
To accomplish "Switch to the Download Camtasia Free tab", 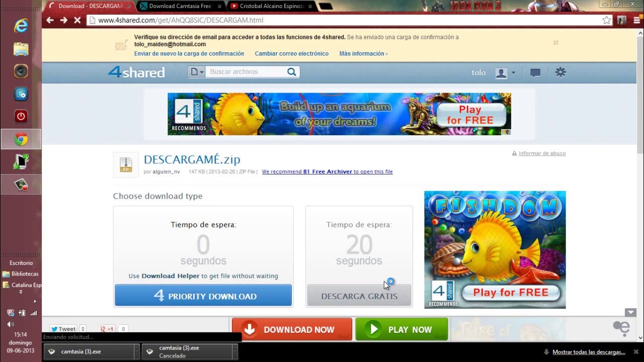I will [x=180, y=6].
